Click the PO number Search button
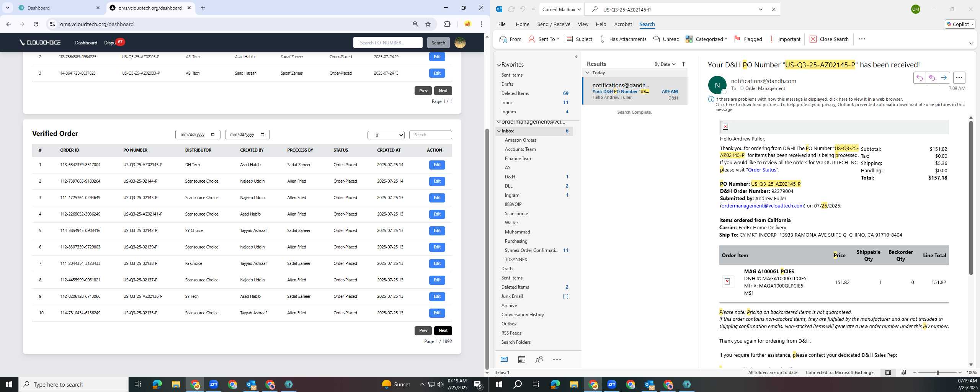Viewport: 980px width, 392px height. pyautogui.click(x=438, y=42)
